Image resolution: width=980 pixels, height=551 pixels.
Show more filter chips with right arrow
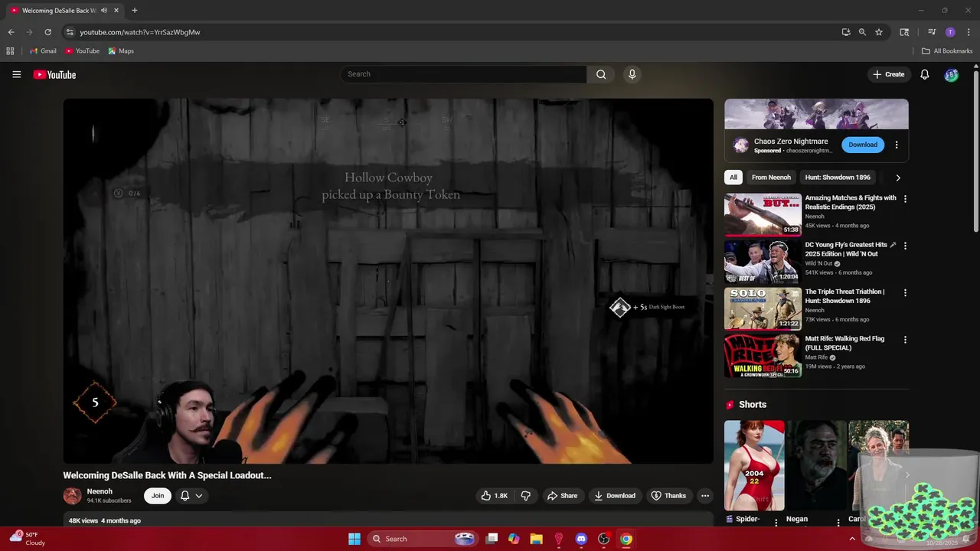pyautogui.click(x=898, y=178)
